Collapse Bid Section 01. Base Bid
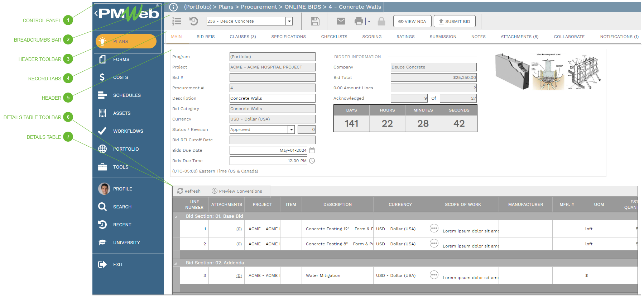This screenshot has width=644, height=297. pos(176,217)
